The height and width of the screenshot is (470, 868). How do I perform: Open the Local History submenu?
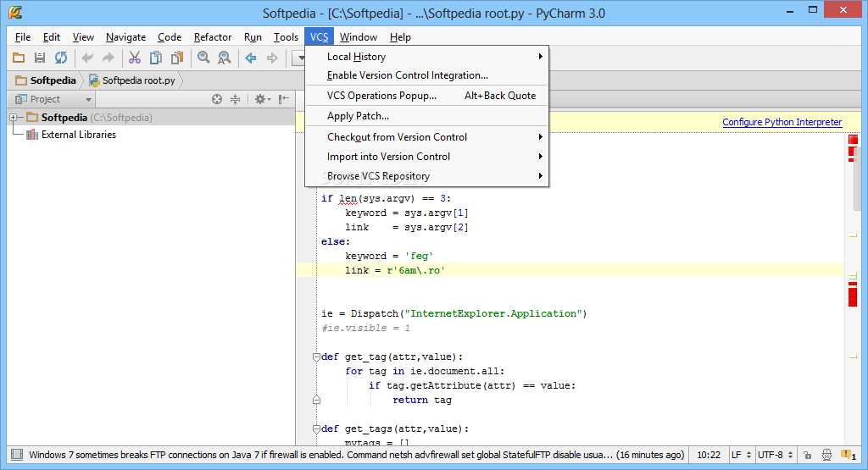tap(426, 57)
